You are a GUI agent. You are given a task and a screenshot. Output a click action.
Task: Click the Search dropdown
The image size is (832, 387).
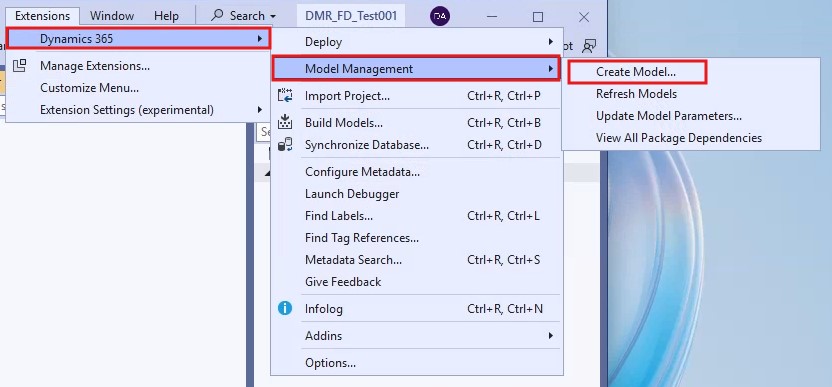pos(244,16)
